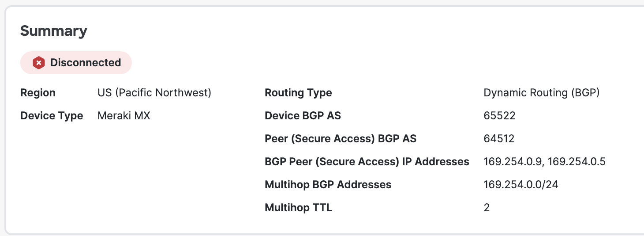Click the US (Pacific Northwest) region value
This screenshot has width=644, height=236.
click(x=154, y=93)
